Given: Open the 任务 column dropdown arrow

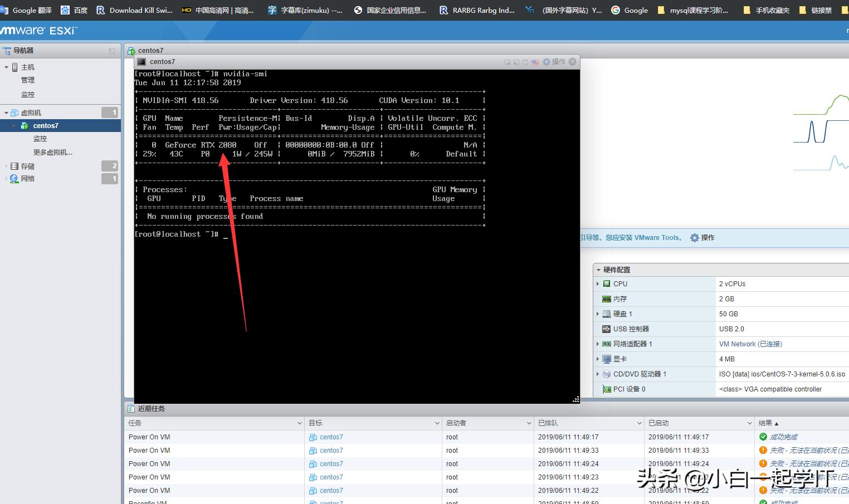Looking at the screenshot, I should pos(300,423).
